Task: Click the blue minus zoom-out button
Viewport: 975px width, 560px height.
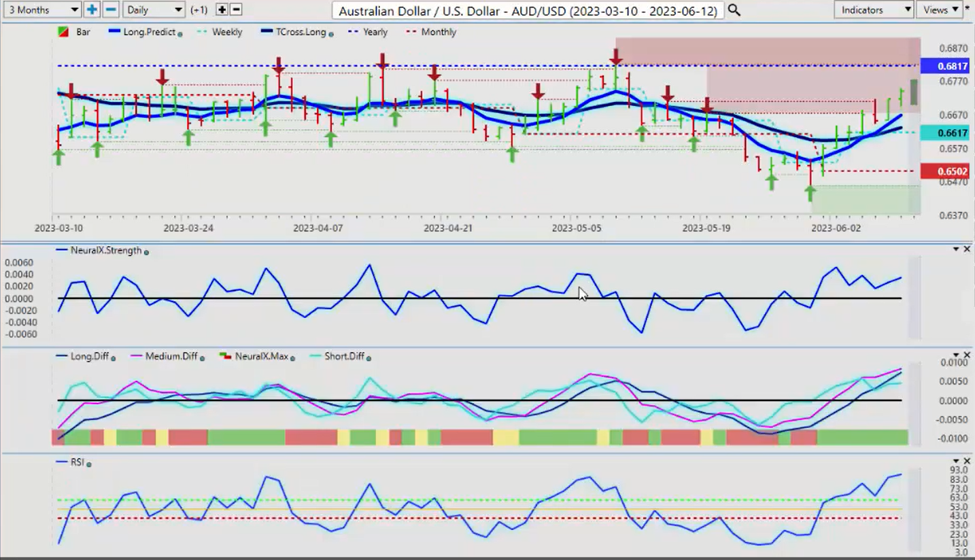Action: (x=111, y=10)
